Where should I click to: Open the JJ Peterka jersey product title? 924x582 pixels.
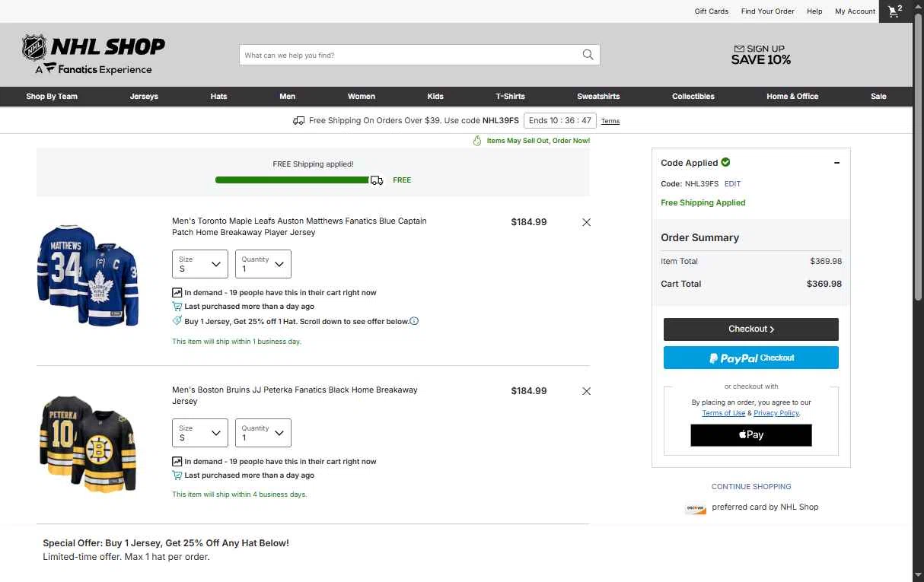tap(295, 396)
